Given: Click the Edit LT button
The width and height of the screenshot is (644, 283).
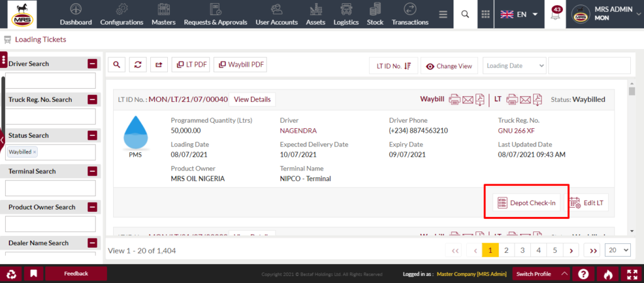Looking at the screenshot, I should (587, 203).
